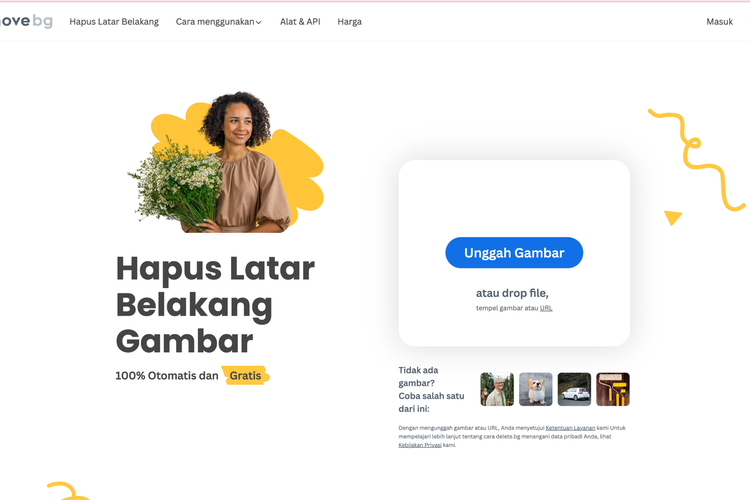Click the Unggah Gambar button
The width and height of the screenshot is (750, 500).
click(514, 253)
